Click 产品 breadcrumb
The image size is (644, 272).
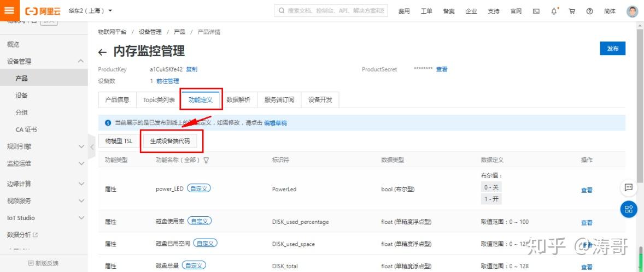(x=179, y=32)
